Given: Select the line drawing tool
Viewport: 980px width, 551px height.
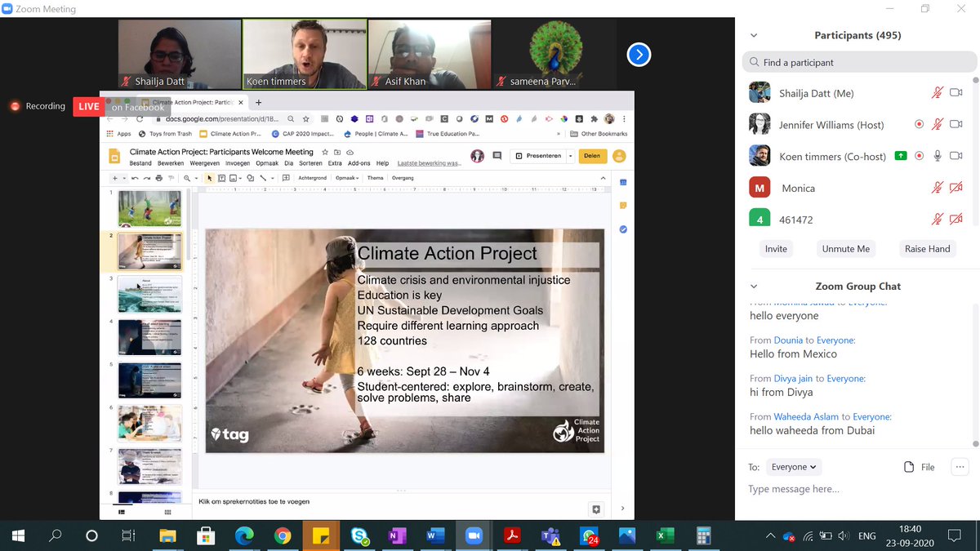Looking at the screenshot, I should click(263, 178).
